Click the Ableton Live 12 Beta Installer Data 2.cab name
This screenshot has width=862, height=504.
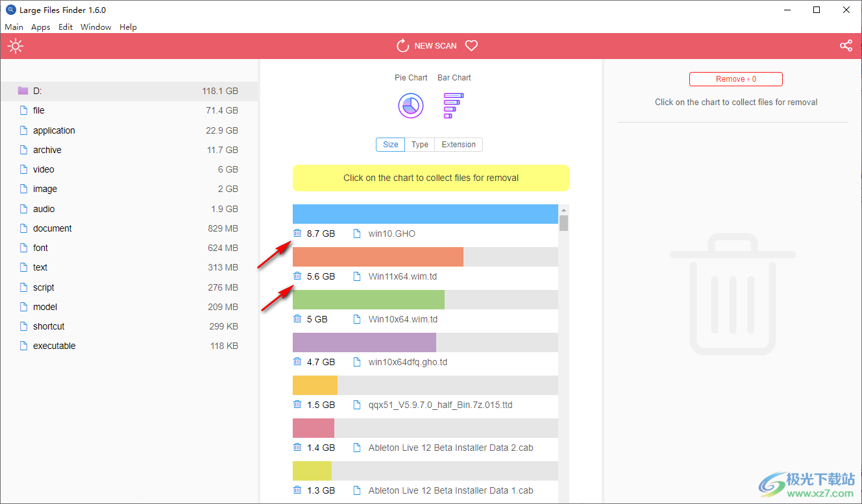pyautogui.click(x=451, y=448)
